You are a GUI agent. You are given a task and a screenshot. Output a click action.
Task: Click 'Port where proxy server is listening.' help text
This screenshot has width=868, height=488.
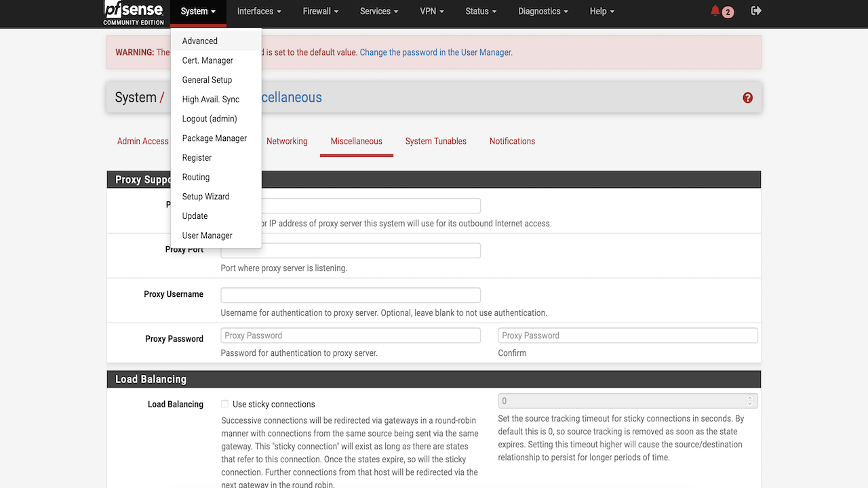pos(284,268)
